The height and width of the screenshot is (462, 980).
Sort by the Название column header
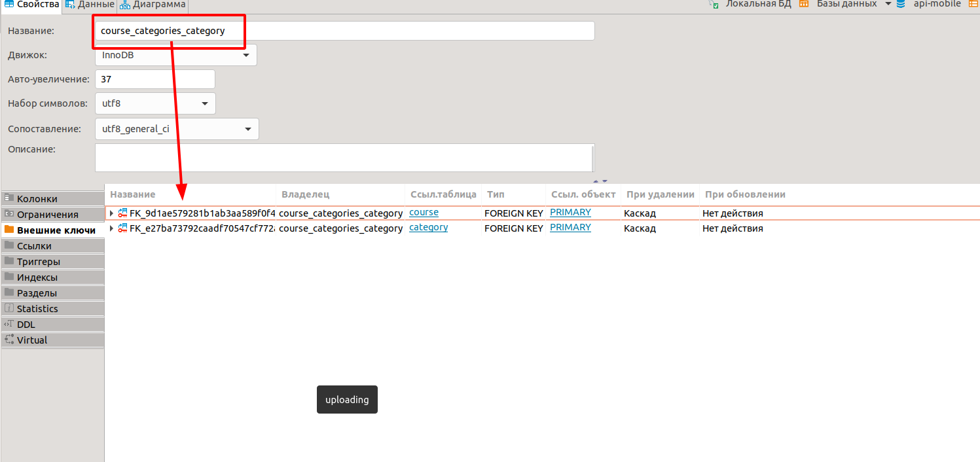click(133, 194)
